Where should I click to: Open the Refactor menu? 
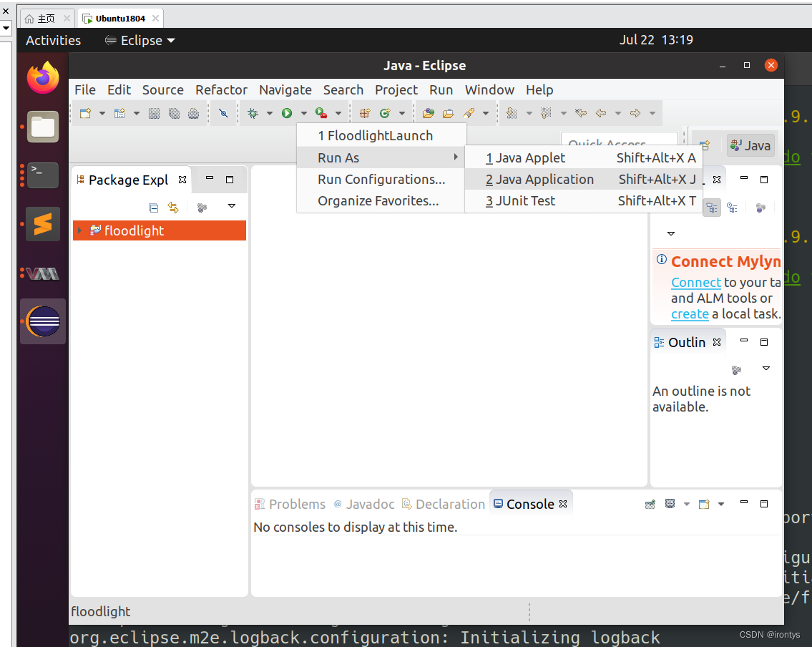point(221,89)
